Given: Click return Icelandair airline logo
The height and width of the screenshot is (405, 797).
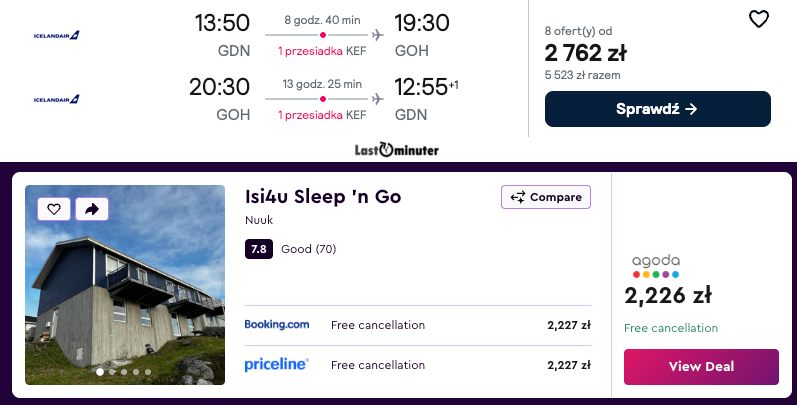Looking at the screenshot, I should point(56,99).
